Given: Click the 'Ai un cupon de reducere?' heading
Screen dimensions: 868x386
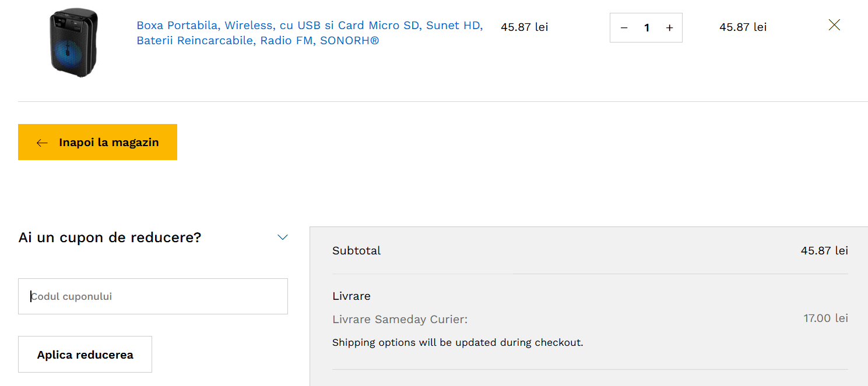Looking at the screenshot, I should click(x=110, y=238).
